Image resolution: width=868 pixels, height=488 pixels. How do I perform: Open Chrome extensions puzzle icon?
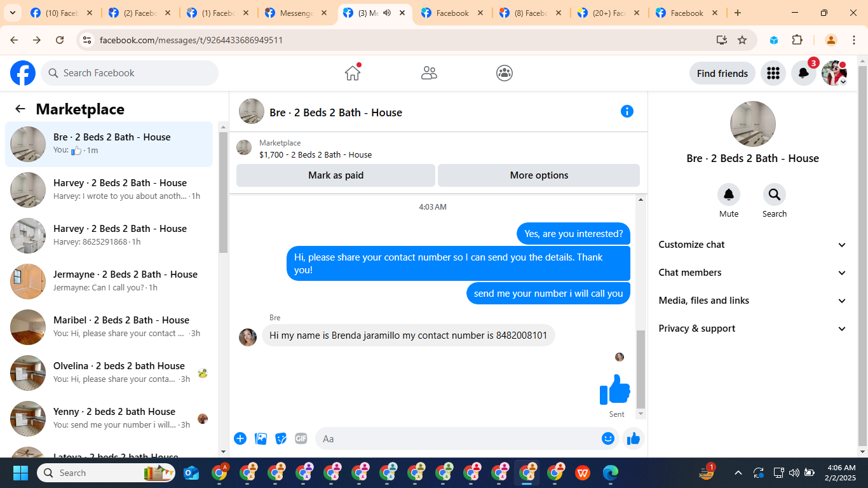(x=797, y=40)
